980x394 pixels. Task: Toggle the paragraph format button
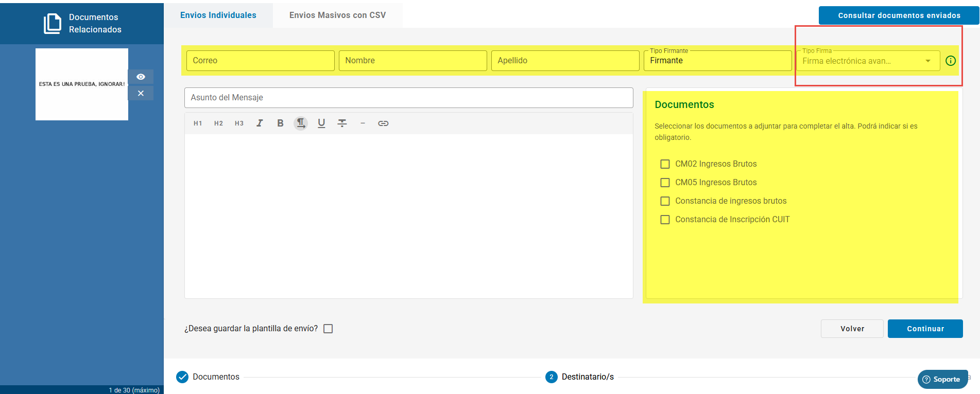tap(301, 123)
